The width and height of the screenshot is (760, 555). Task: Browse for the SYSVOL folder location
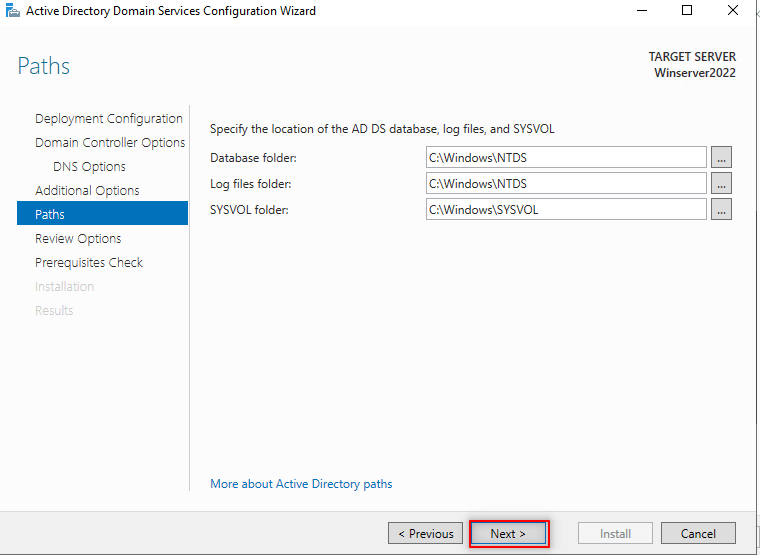tap(721, 210)
